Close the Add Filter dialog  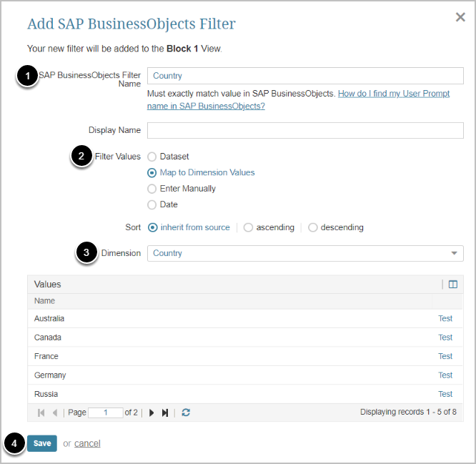point(460,17)
